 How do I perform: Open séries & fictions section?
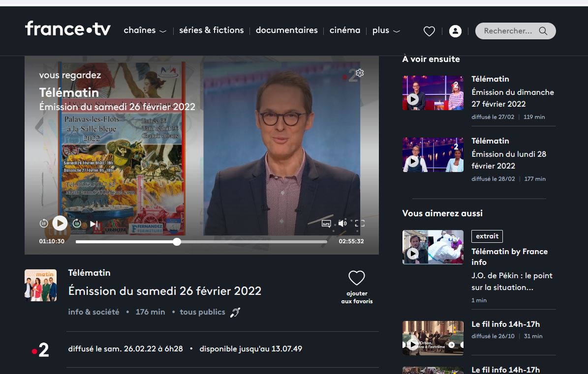212,30
